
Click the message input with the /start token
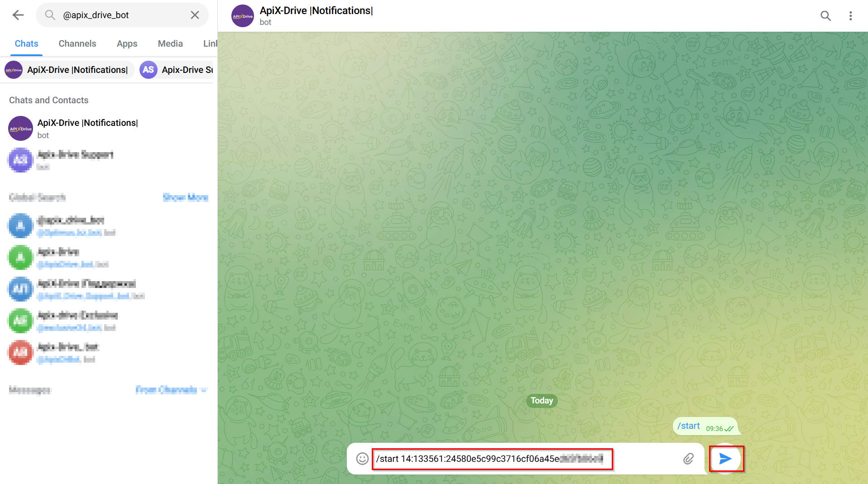click(492, 459)
